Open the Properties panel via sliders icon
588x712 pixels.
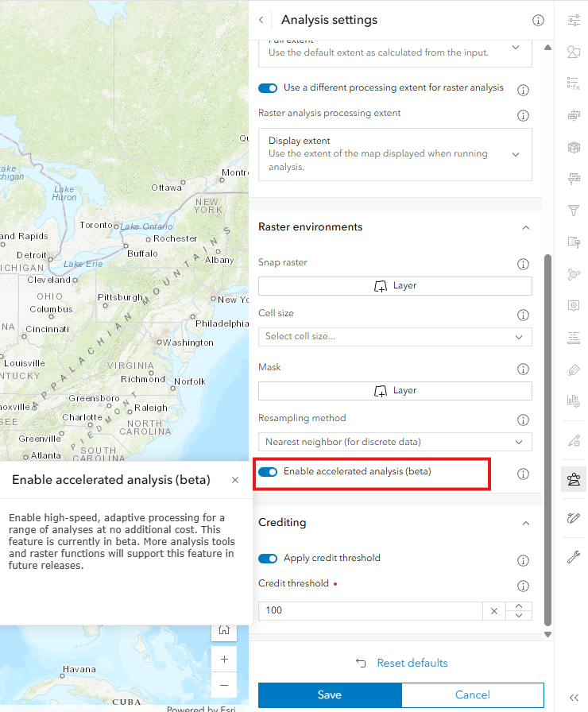pyautogui.click(x=574, y=20)
